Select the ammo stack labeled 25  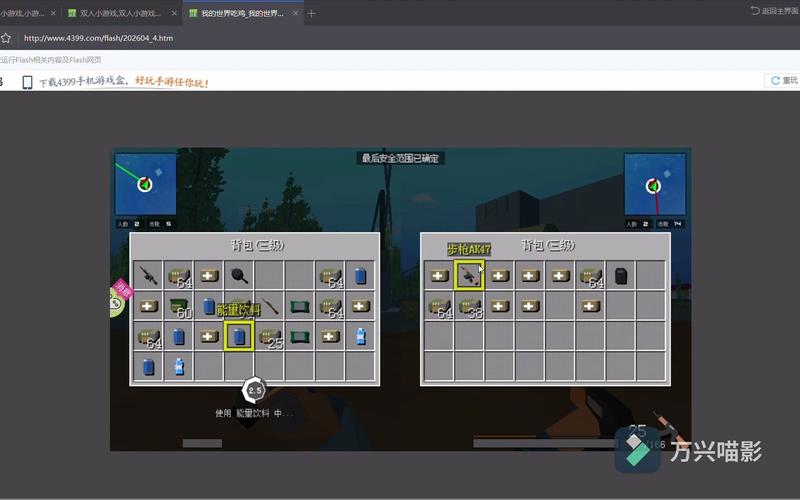click(x=269, y=337)
